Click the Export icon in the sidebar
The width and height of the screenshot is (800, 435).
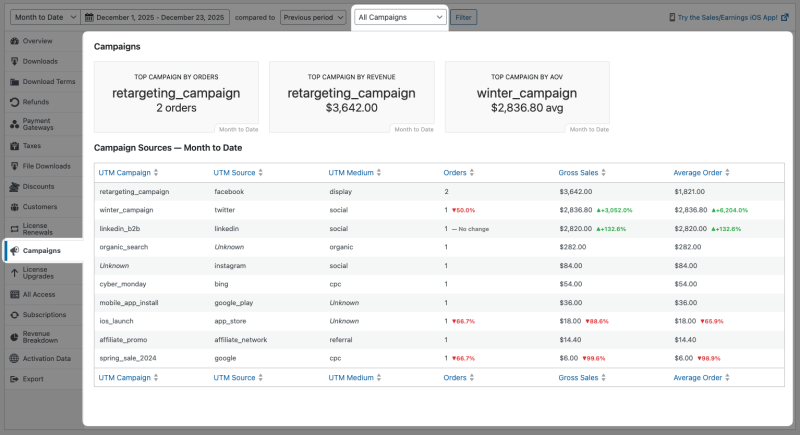[x=13, y=379]
